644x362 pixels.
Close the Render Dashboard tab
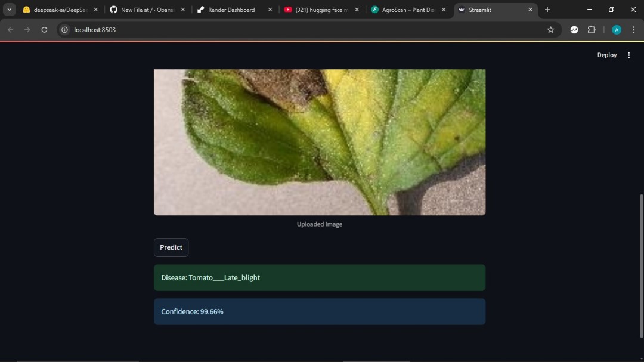point(270,10)
